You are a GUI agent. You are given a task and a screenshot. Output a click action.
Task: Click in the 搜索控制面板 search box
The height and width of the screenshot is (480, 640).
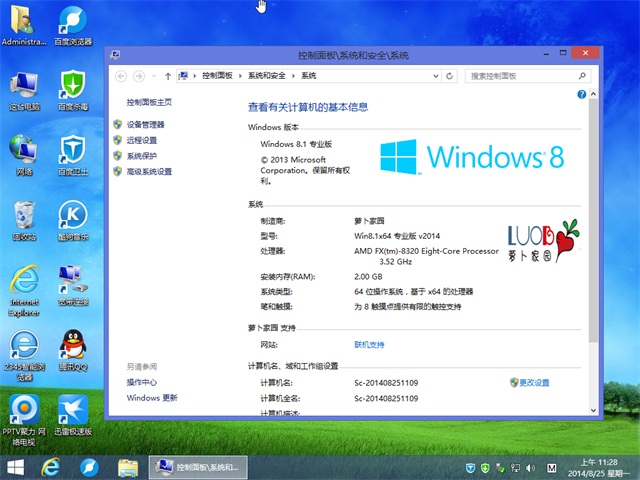(520, 75)
